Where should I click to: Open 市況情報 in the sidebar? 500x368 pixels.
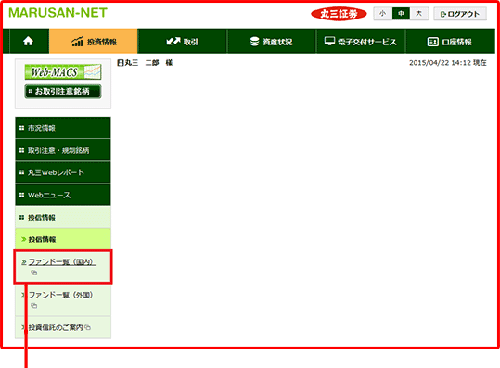click(x=63, y=128)
